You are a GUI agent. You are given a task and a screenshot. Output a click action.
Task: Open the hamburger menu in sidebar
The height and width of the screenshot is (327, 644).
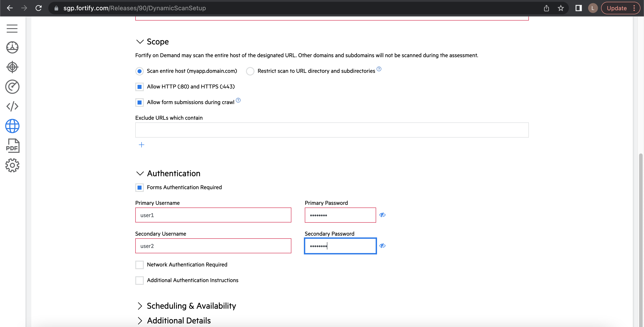(x=12, y=28)
